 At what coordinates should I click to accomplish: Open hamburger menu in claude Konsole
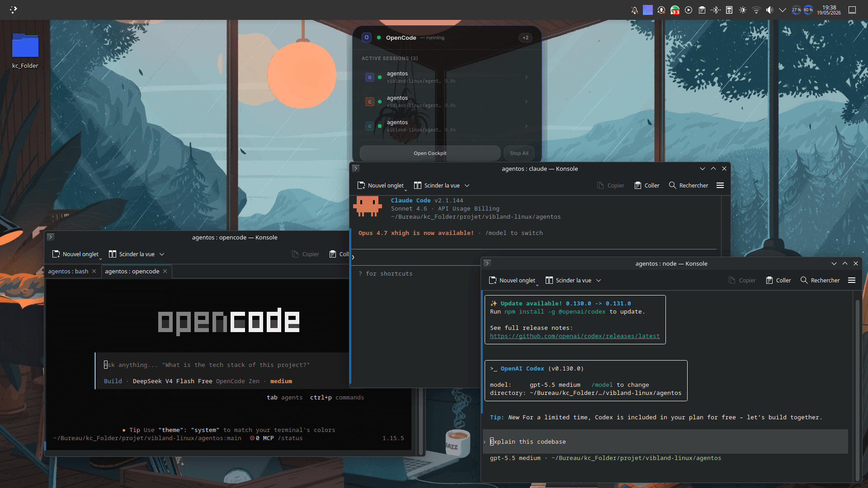click(x=720, y=186)
